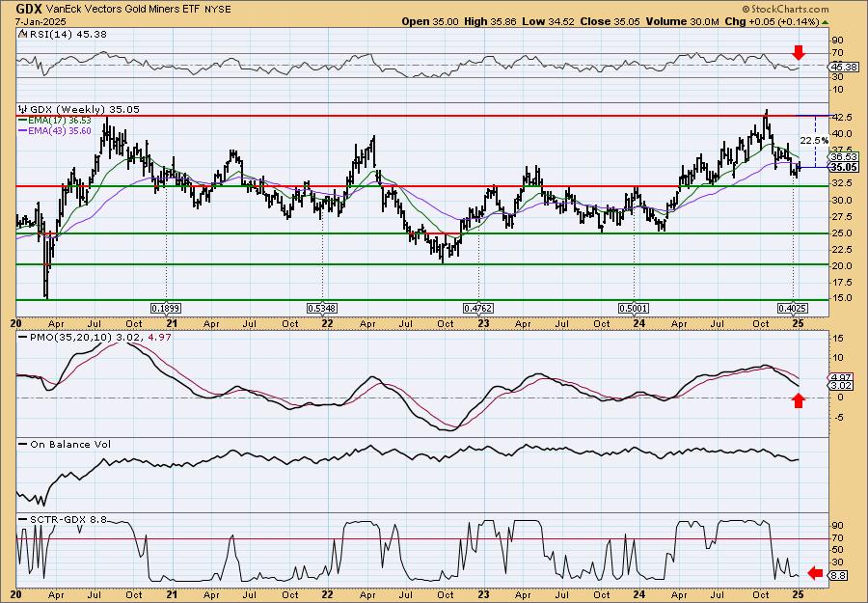Click the 0.5348 cycle value box
Viewport: 868px width, 603px height.
tap(323, 308)
